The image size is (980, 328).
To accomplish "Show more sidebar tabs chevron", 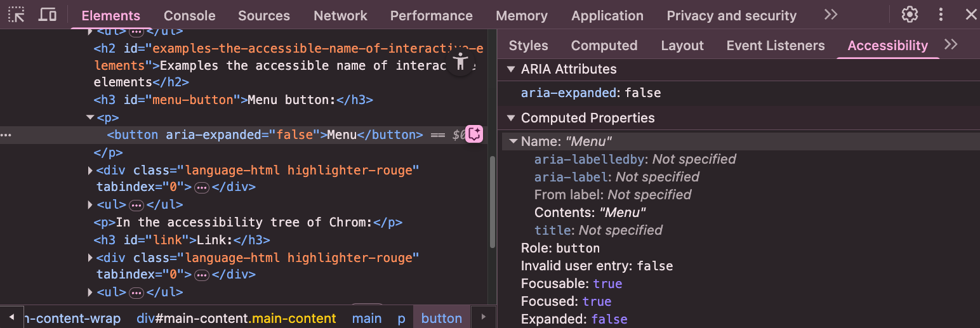I will [950, 44].
